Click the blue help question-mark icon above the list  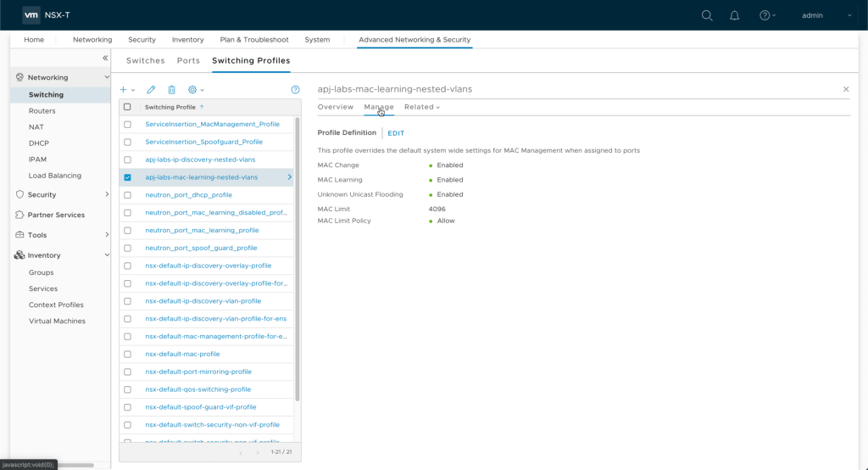[x=295, y=90]
